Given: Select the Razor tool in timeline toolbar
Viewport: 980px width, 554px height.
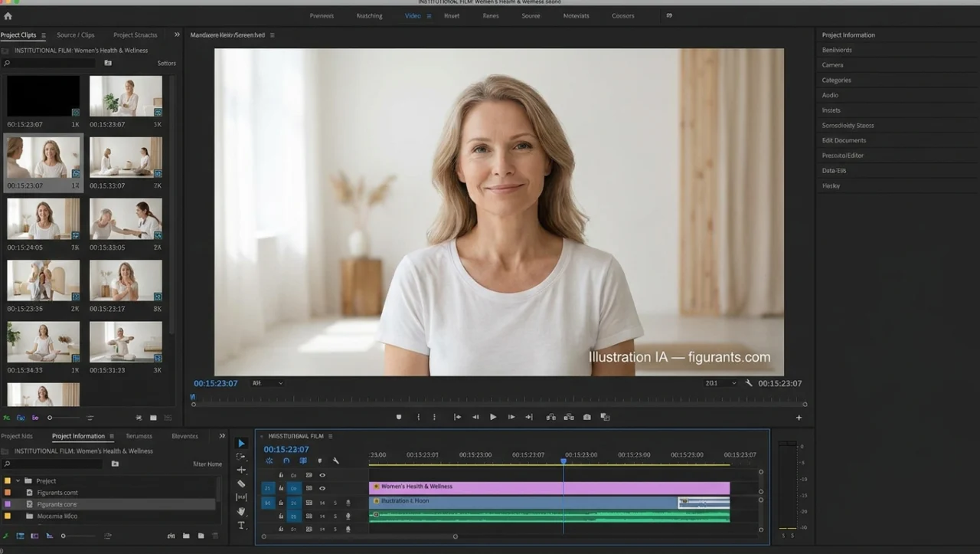Looking at the screenshot, I should click(241, 484).
